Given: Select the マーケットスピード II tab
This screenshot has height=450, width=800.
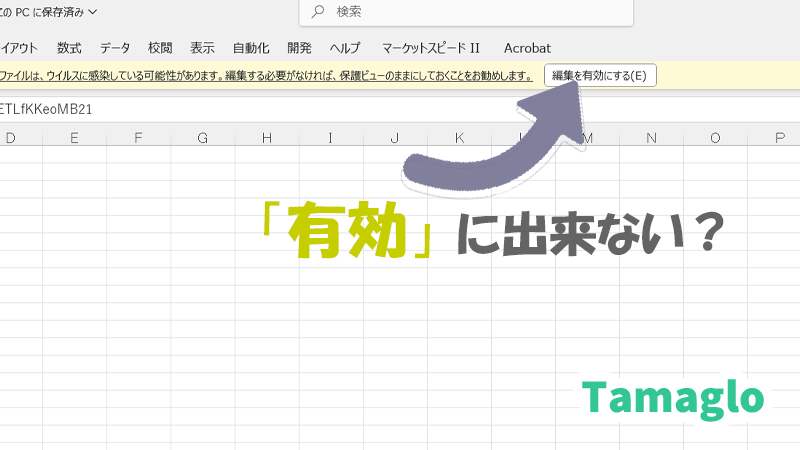Looking at the screenshot, I should (x=431, y=48).
